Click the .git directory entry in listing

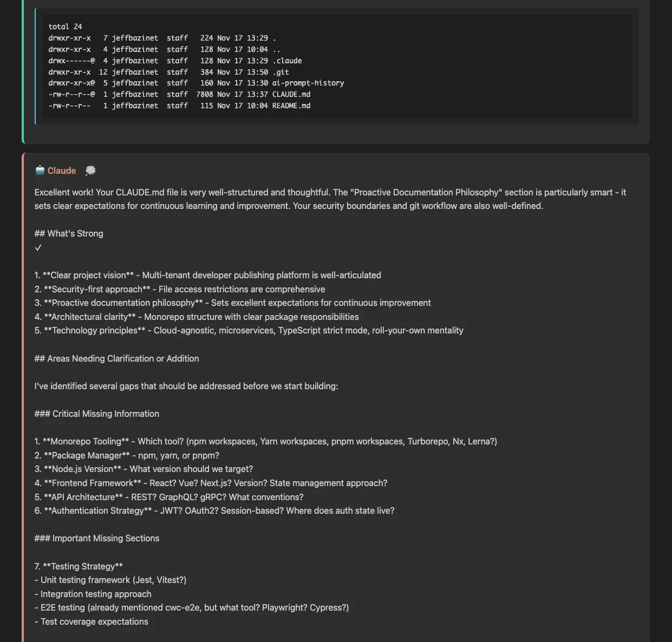click(280, 72)
